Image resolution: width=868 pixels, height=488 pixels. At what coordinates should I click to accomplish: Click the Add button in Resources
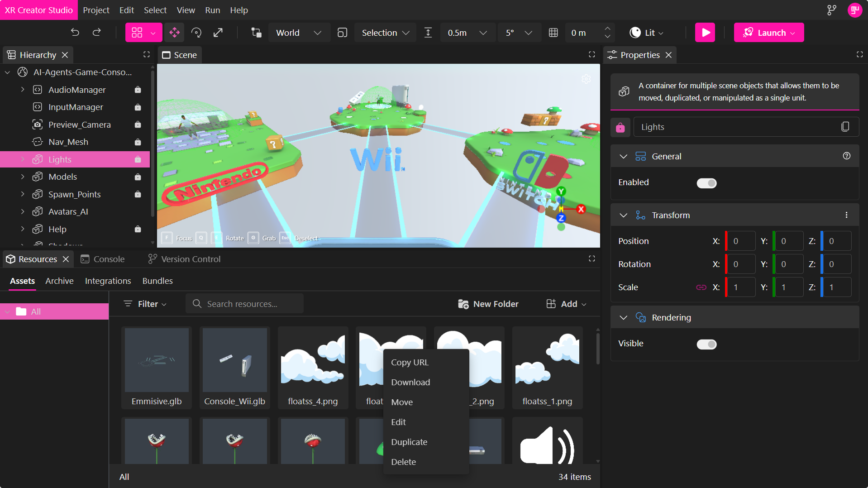566,304
